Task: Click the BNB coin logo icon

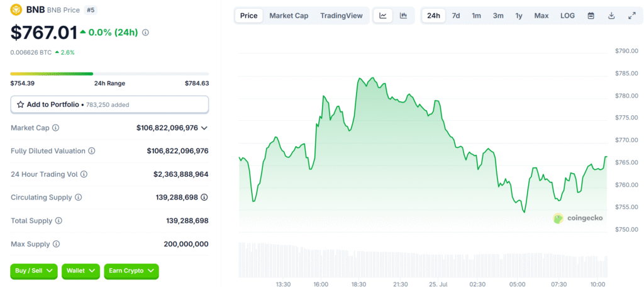Action: [16, 11]
